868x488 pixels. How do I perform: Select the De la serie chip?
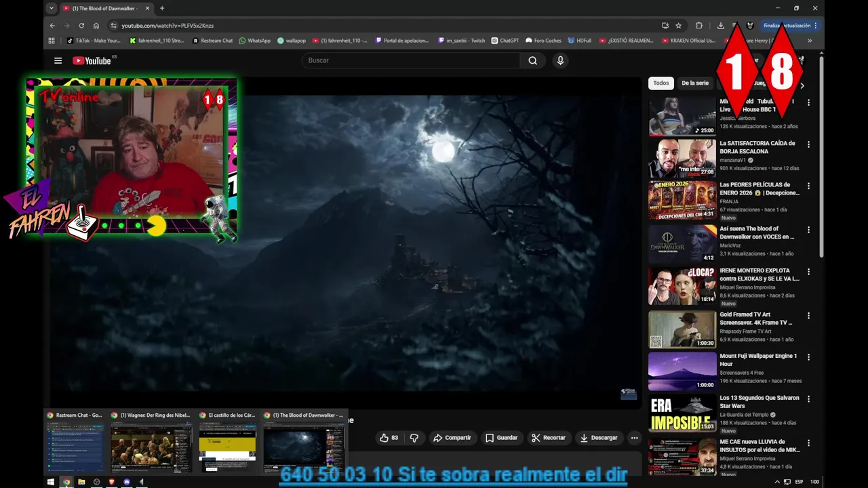coord(695,83)
